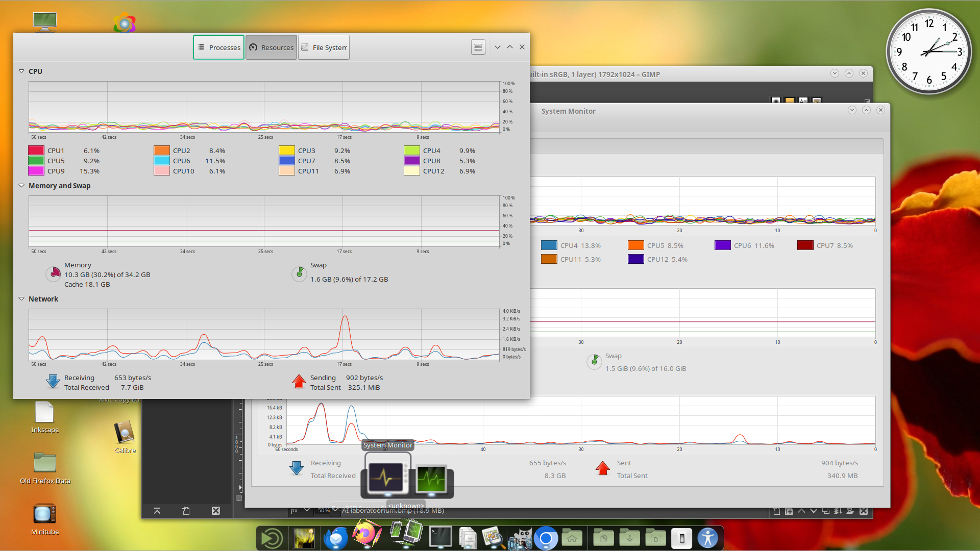Select the green-graph monitor switcher thumbnail
Viewport: 980px width, 551px height.
432,479
